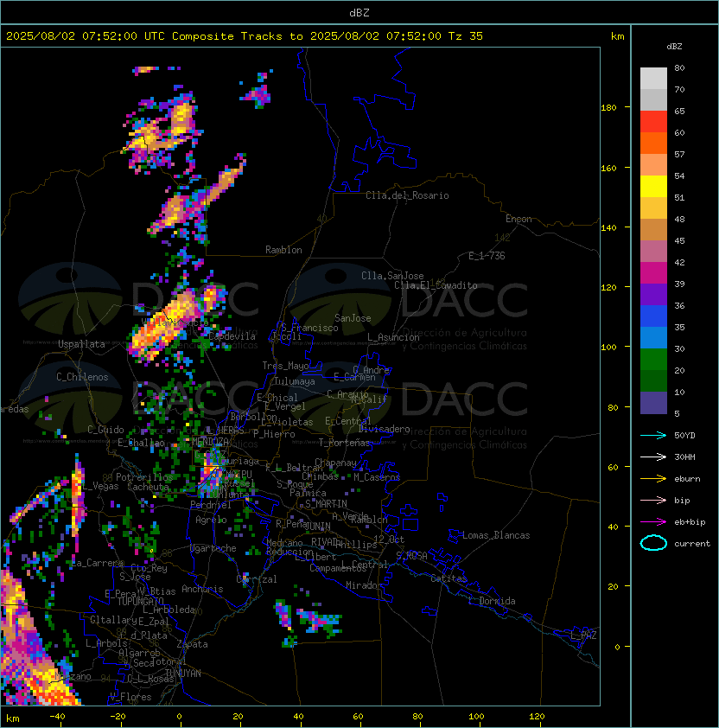Click the 'Tres_Mayo' map label
Screen dimensions: 719x728
coord(285,366)
